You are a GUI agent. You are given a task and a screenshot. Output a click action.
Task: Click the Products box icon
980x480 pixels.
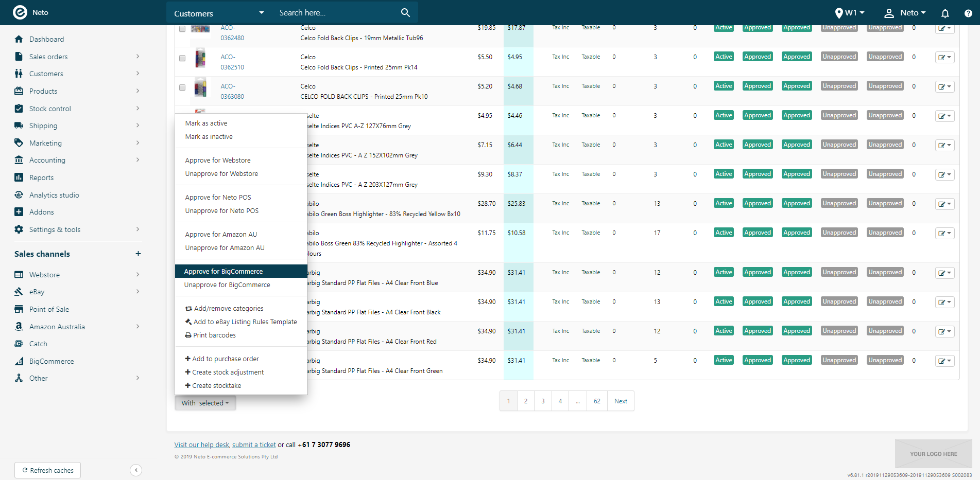19,91
